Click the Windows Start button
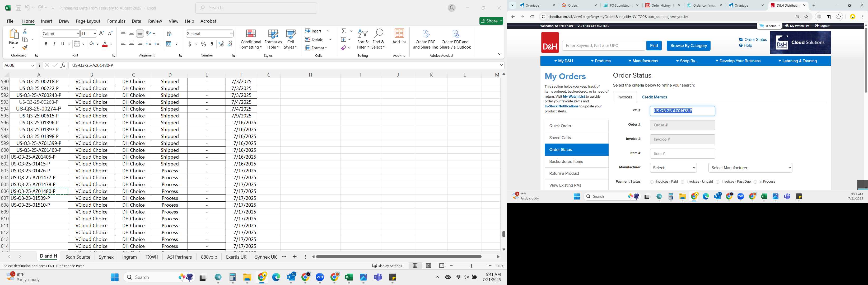 pyautogui.click(x=115, y=277)
